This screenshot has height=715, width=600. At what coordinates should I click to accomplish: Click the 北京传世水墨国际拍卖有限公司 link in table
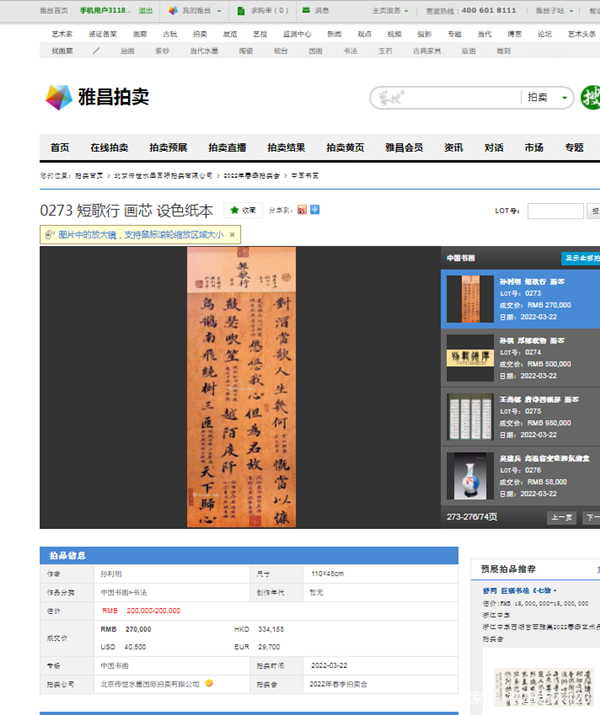(150, 684)
